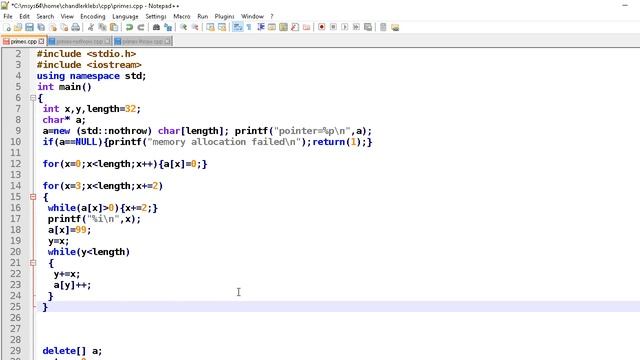Image resolution: width=640 pixels, height=360 pixels.
Task: Open the Function List panel icon
Action: click(295, 27)
